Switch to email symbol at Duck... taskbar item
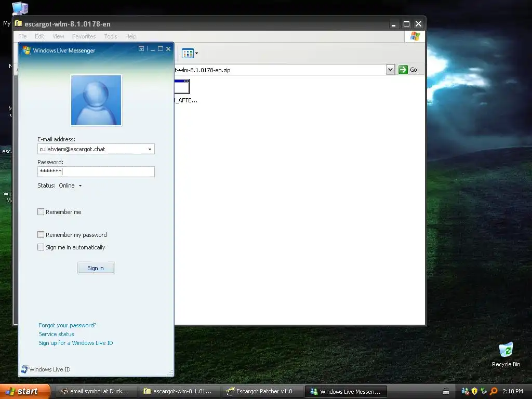Screen dimensions: 532x399 95,391
